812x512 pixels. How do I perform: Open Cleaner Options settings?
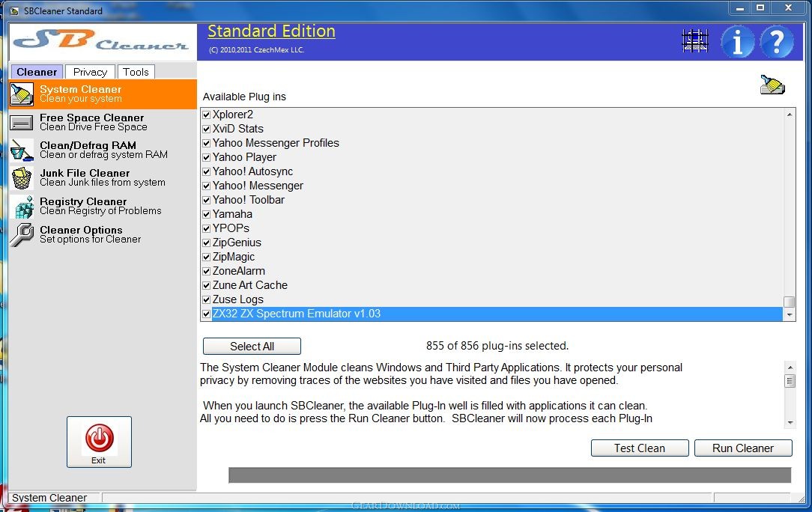103,234
